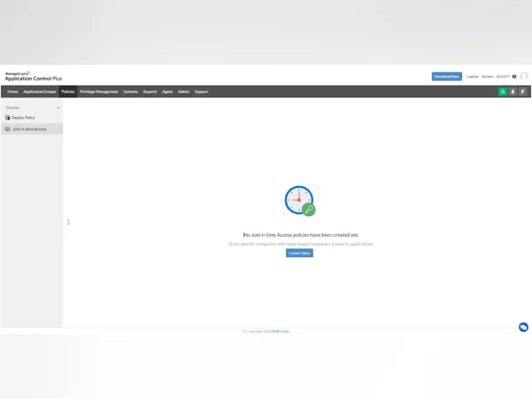Open the Privilege Management menu
The width and height of the screenshot is (532, 399).
click(x=99, y=91)
